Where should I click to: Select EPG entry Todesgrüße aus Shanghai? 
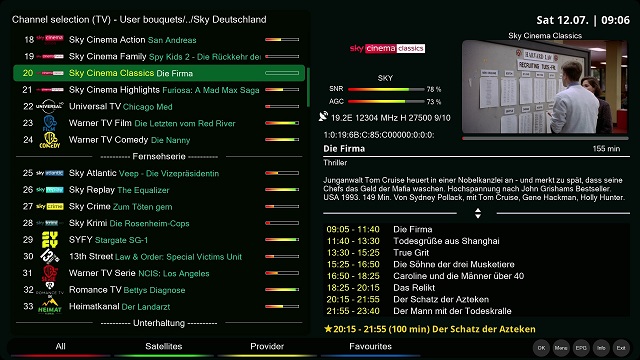[x=476, y=241]
